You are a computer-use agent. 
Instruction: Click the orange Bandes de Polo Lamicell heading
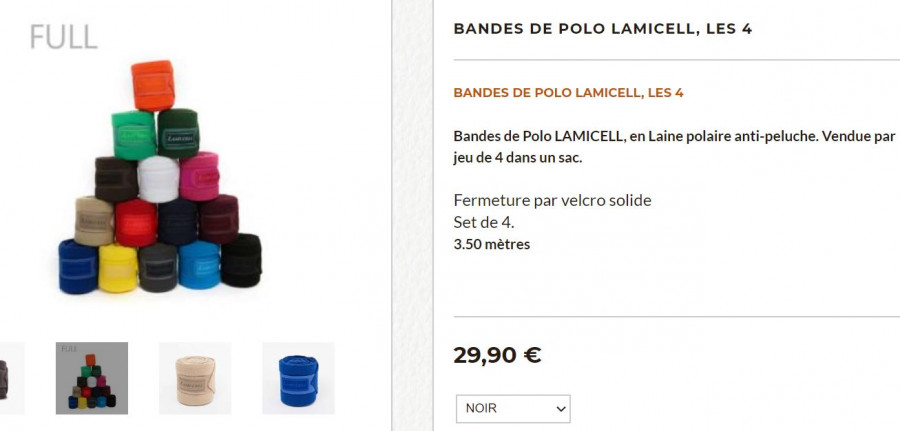tap(568, 92)
